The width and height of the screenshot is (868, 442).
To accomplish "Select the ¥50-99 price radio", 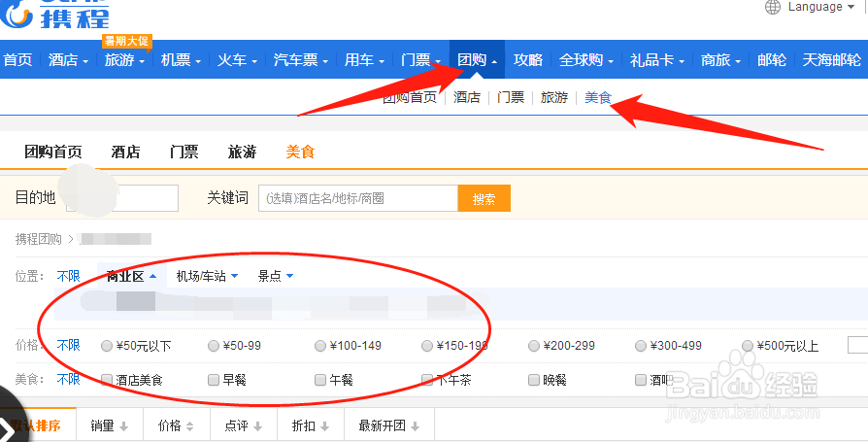I will click(x=214, y=346).
